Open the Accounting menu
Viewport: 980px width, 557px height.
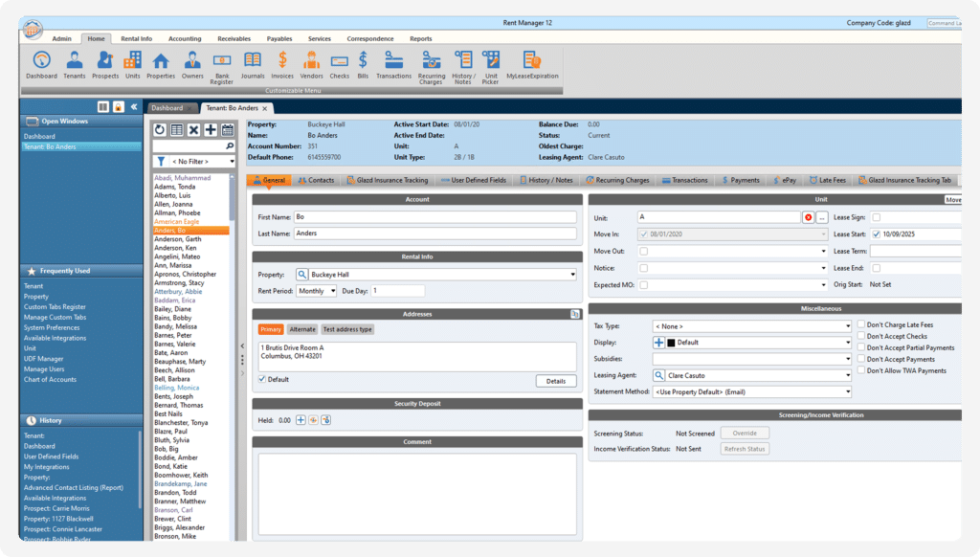(185, 38)
